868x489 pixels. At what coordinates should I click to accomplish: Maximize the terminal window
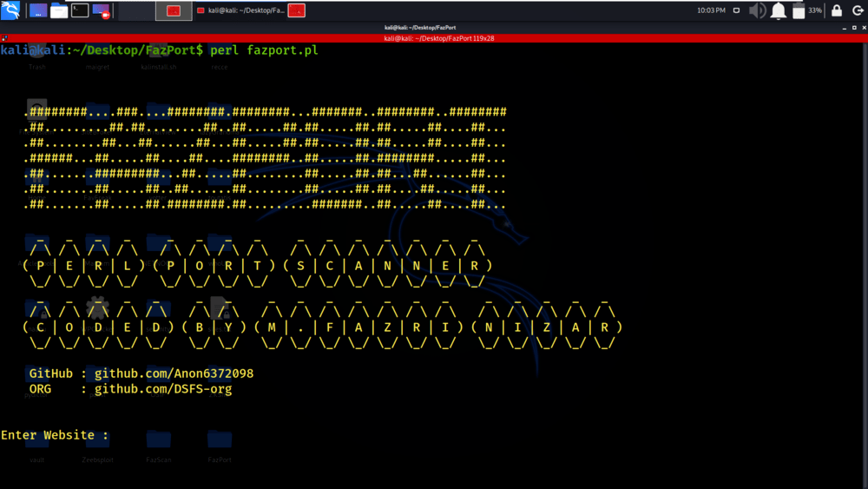[854, 28]
